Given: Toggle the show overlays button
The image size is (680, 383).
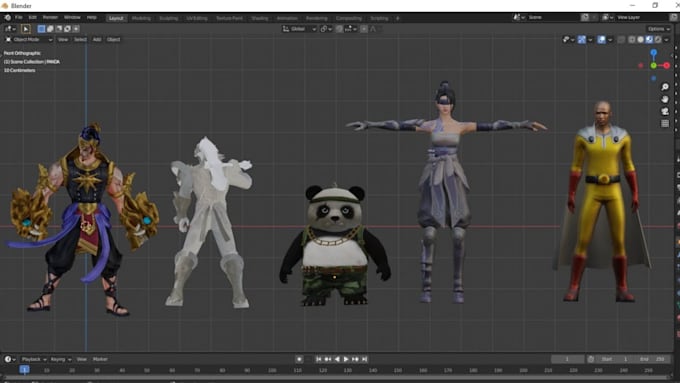Looking at the screenshot, I should 602,39.
